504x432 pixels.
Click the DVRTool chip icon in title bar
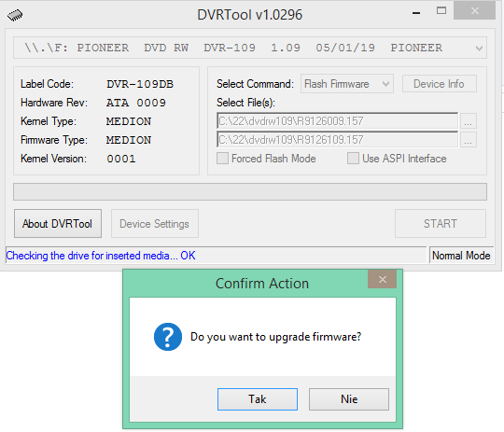[x=15, y=15]
